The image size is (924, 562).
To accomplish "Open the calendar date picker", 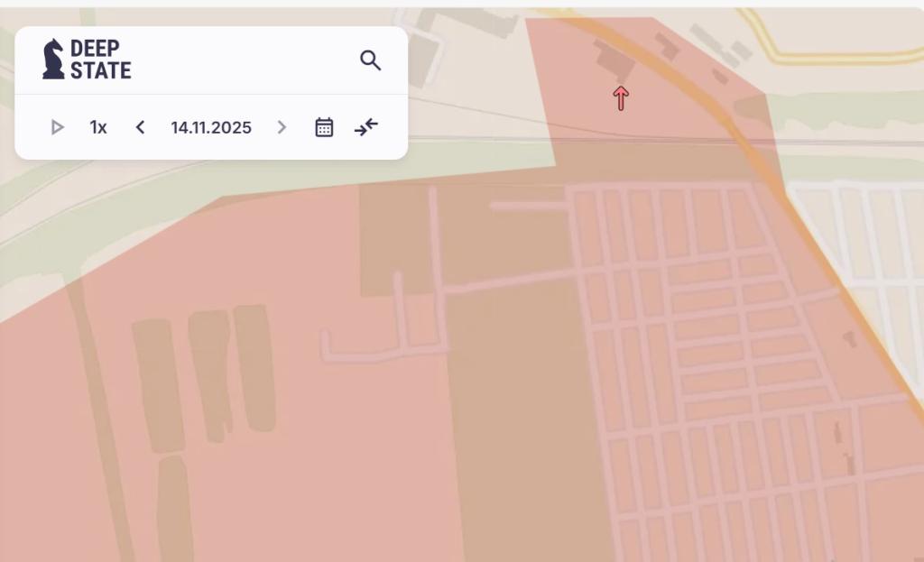I will point(324,127).
